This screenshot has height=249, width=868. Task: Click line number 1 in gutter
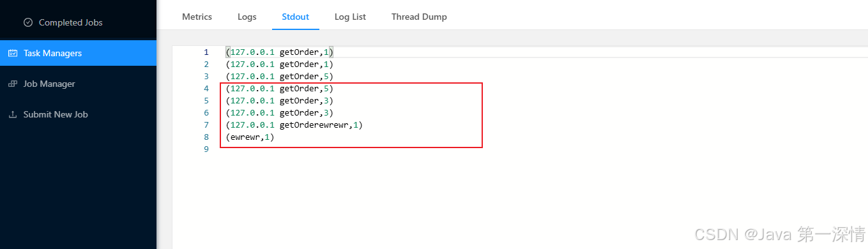[x=206, y=52]
